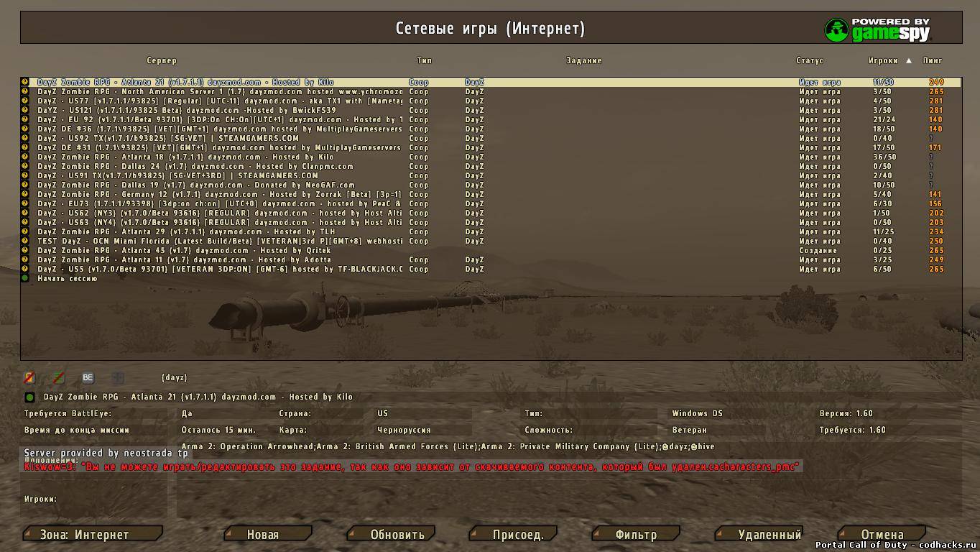Select Atlanta 45 hosted by Qritek row

click(x=491, y=251)
